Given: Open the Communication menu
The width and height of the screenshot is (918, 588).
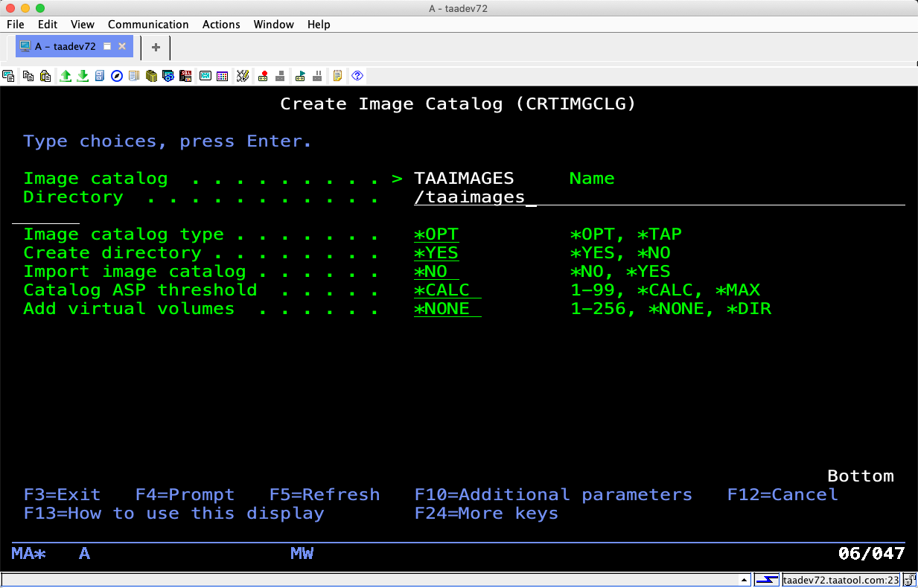Looking at the screenshot, I should point(148,25).
